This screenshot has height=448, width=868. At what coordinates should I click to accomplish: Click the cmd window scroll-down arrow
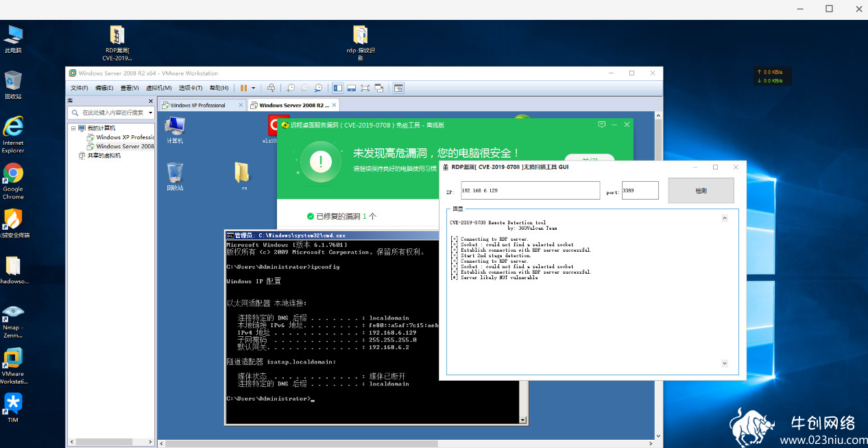(523, 420)
